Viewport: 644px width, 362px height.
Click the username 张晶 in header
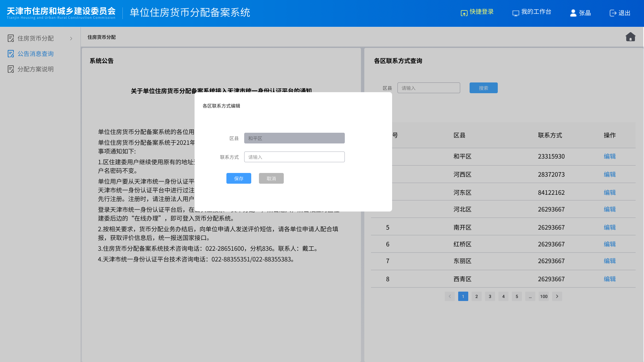pos(585,13)
